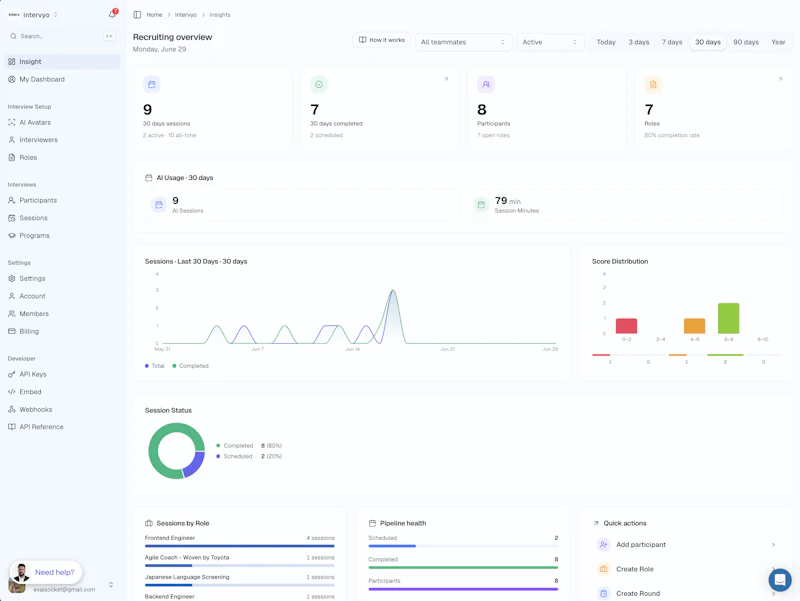Click the Scheduled legend in Session Status
The height and width of the screenshot is (601, 800).
248,457
